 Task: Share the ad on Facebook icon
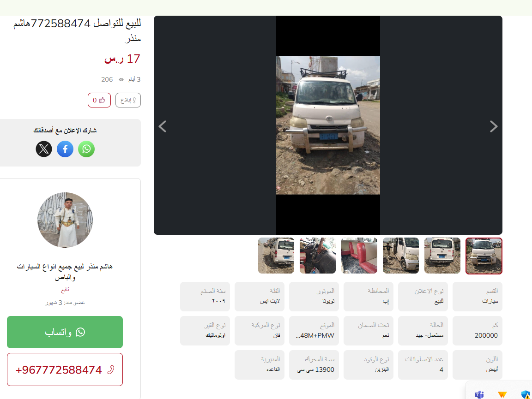[x=65, y=149]
